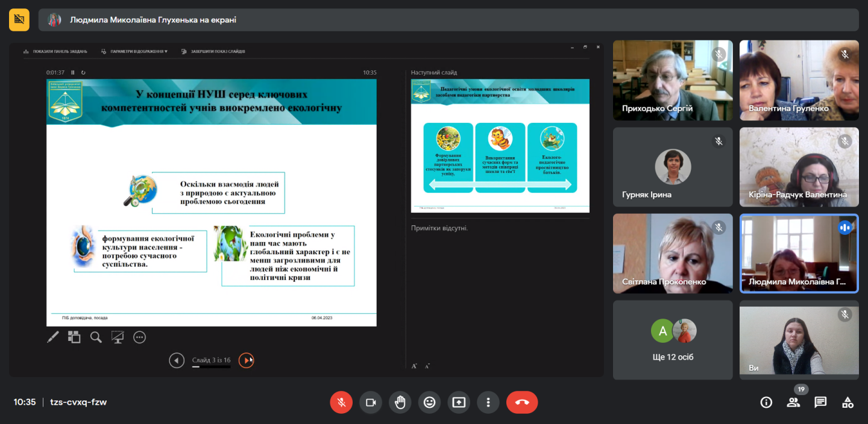
Task: Click the present screen button
Action: tap(459, 402)
